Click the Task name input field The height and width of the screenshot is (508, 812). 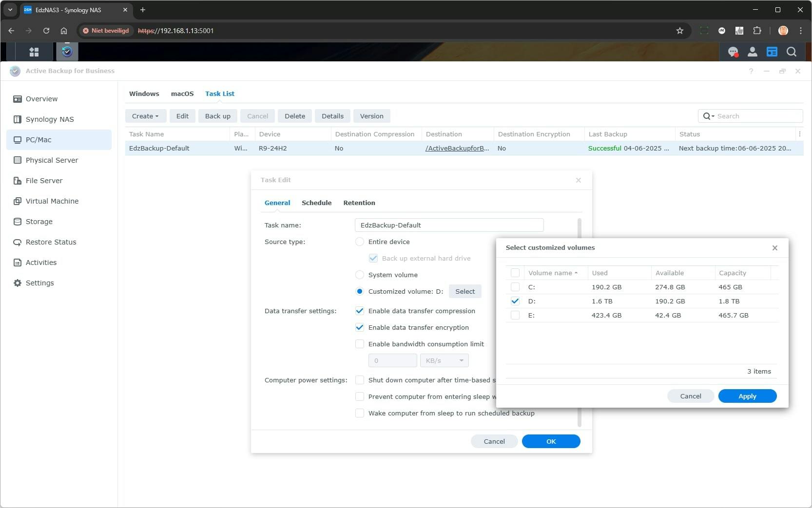449,225
